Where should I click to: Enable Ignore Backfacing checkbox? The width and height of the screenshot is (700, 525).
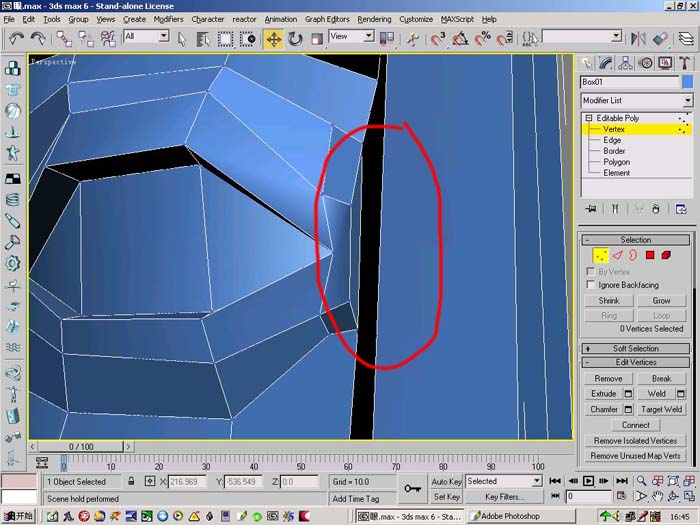tap(591, 284)
